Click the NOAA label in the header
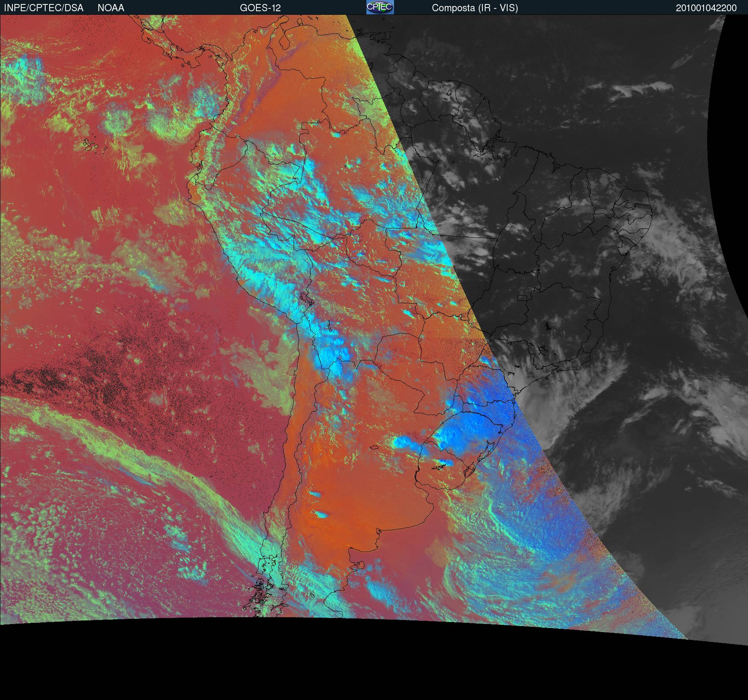Viewport: 748px width, 700px height. 111,8
